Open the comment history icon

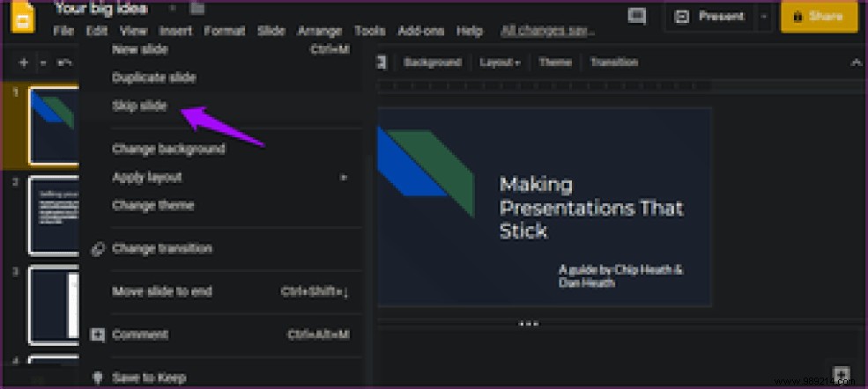[x=635, y=16]
